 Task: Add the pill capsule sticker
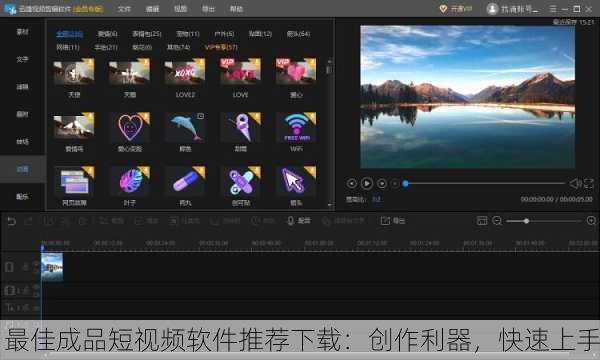click(185, 181)
